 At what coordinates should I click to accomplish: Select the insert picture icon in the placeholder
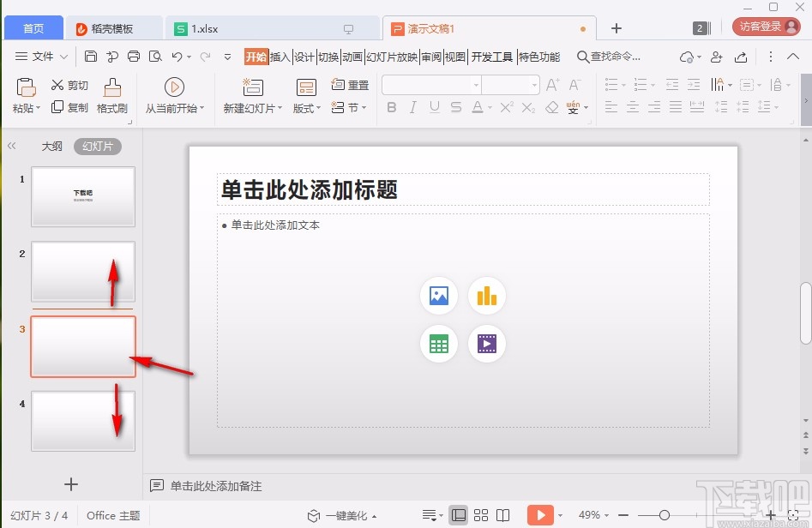click(x=438, y=296)
